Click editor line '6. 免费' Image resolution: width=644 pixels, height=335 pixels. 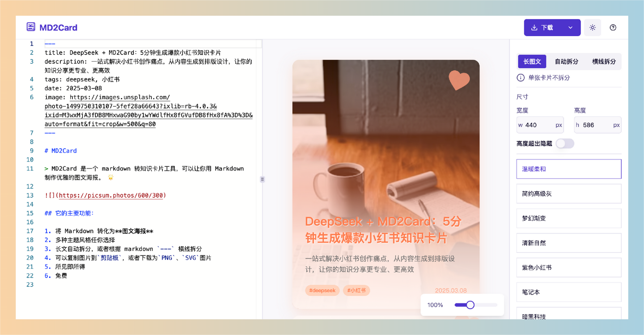coord(56,276)
